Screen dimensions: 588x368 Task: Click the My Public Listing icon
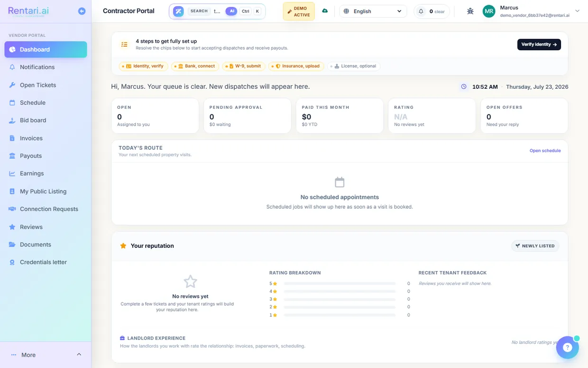tap(12, 191)
